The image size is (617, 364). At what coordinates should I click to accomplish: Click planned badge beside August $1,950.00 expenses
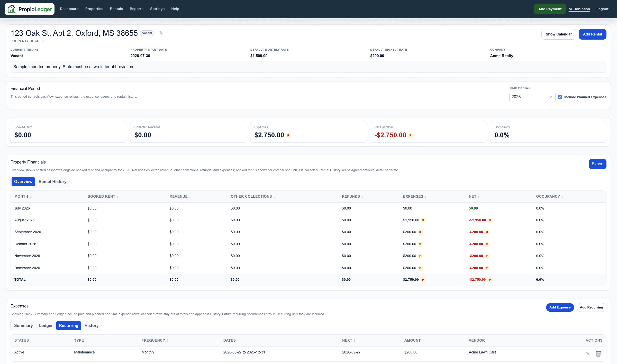click(x=423, y=220)
